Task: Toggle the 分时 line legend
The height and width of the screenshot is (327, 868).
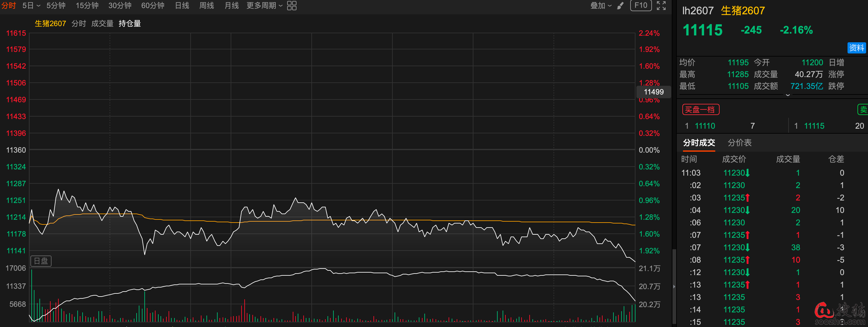Action: (x=79, y=24)
